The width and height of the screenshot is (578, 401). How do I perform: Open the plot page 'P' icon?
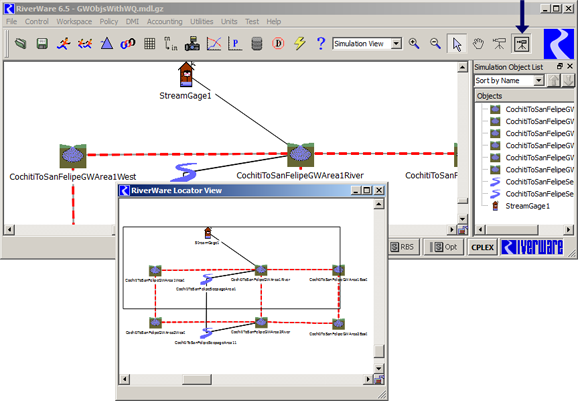(235, 43)
